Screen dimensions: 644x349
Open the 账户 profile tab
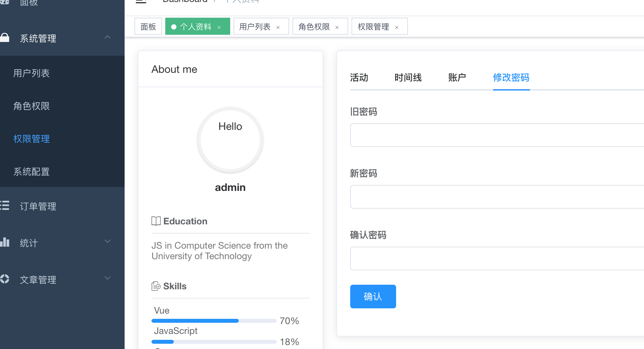point(457,78)
